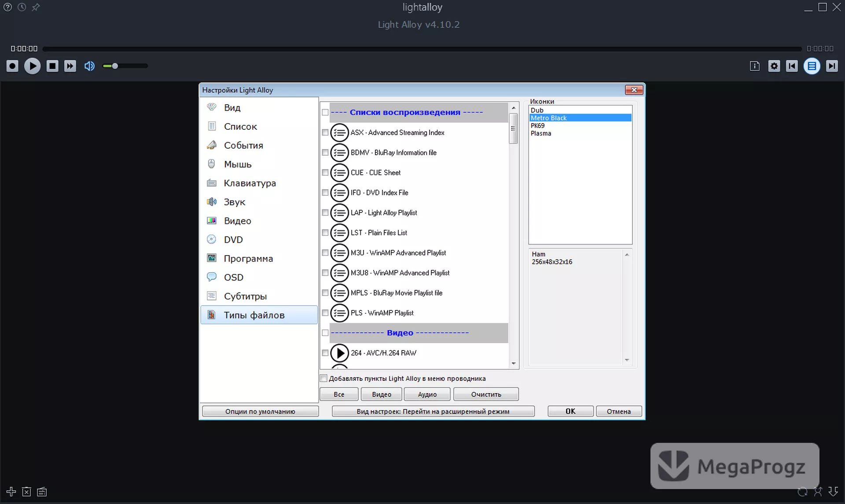845x504 pixels.
Task: Click the clock icon in title bar
Action: [22, 7]
